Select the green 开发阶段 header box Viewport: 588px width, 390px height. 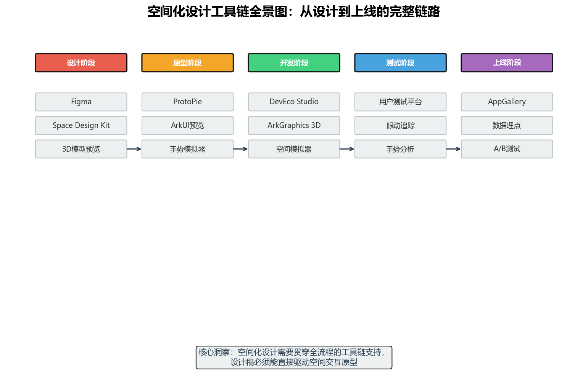point(294,63)
